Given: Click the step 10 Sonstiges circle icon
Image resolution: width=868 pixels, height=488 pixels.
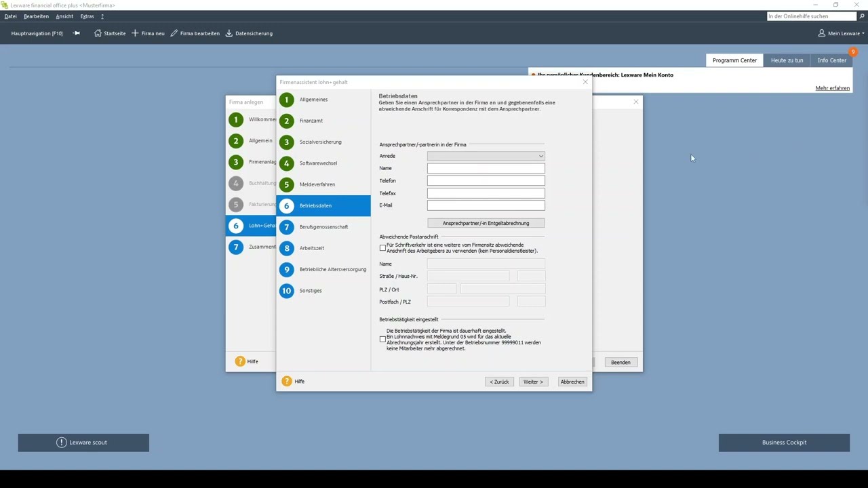Looking at the screenshot, I should click(x=286, y=291).
